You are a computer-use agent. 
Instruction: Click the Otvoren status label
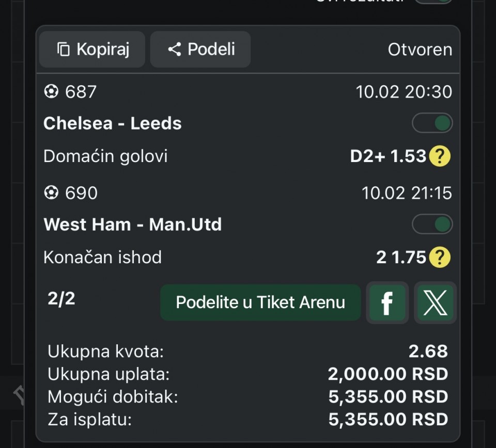[x=420, y=50]
